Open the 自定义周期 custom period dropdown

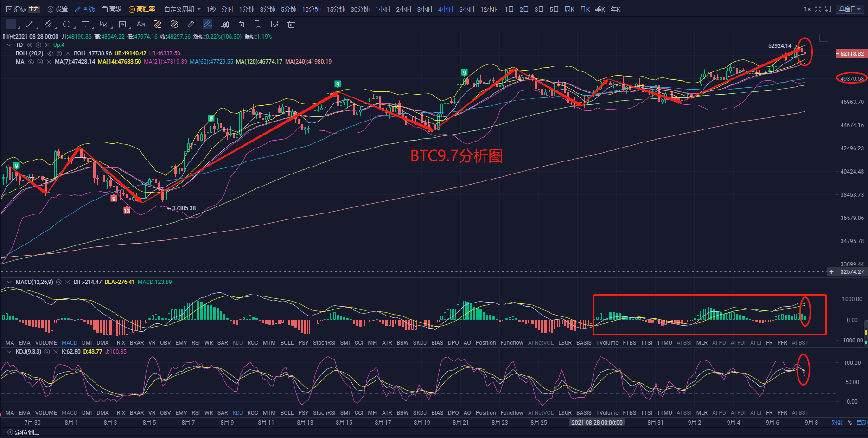pos(182,9)
